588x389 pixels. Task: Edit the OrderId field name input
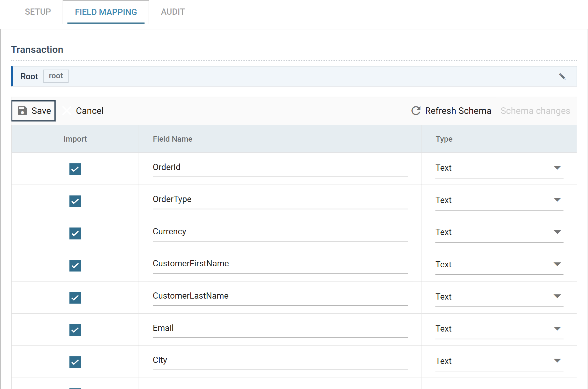(280, 168)
